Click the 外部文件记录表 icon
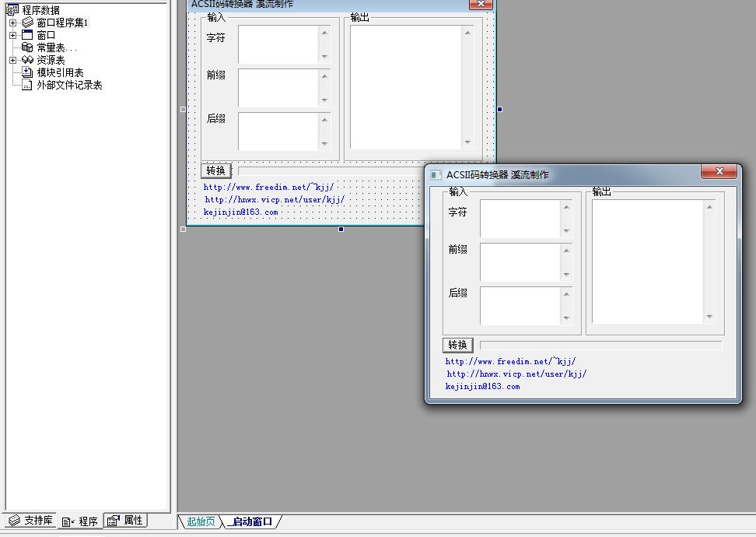Viewport: 756px width, 537px height. [x=27, y=85]
